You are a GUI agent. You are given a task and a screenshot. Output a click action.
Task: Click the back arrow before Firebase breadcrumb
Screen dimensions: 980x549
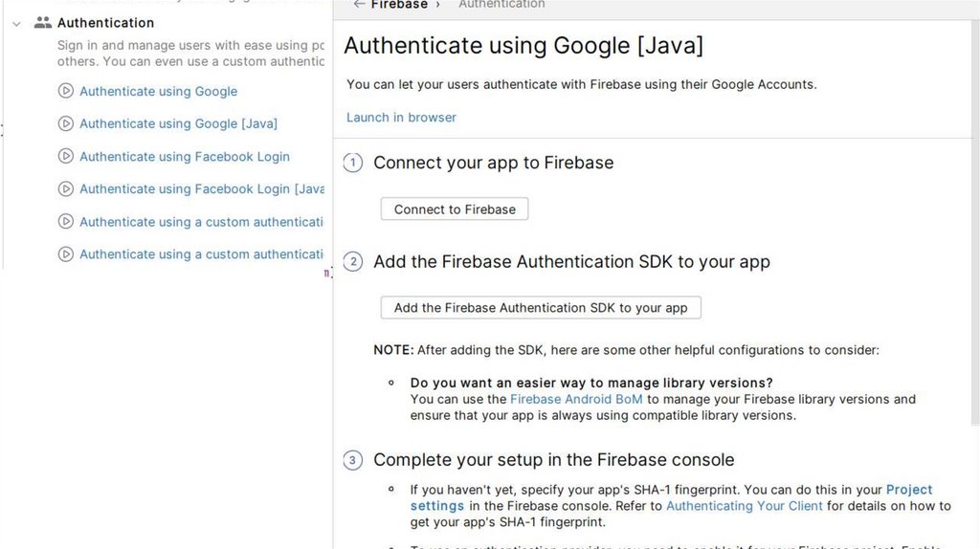click(359, 5)
